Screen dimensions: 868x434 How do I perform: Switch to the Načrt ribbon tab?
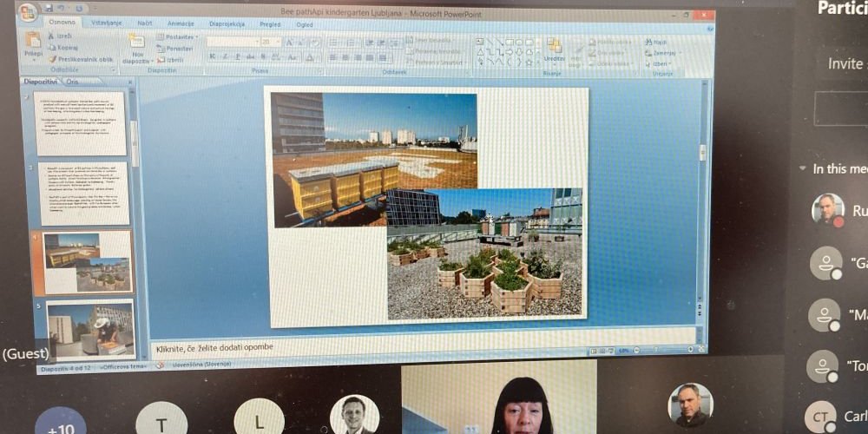(145, 23)
